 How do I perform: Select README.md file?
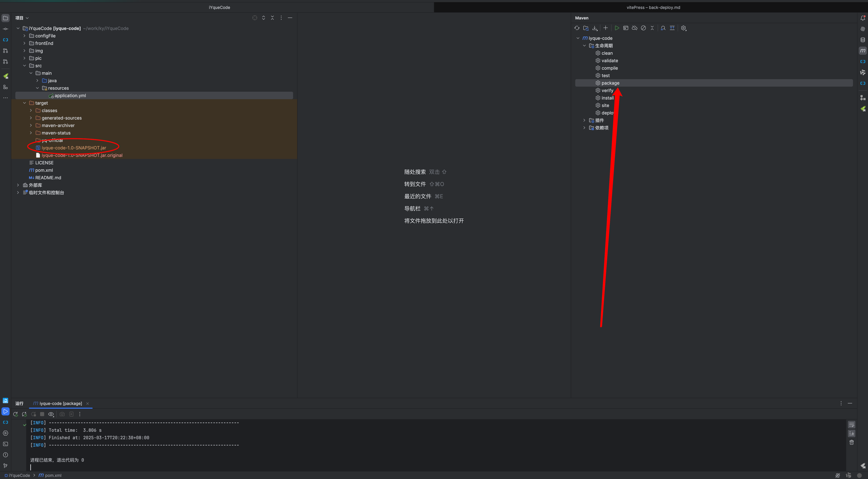click(48, 178)
